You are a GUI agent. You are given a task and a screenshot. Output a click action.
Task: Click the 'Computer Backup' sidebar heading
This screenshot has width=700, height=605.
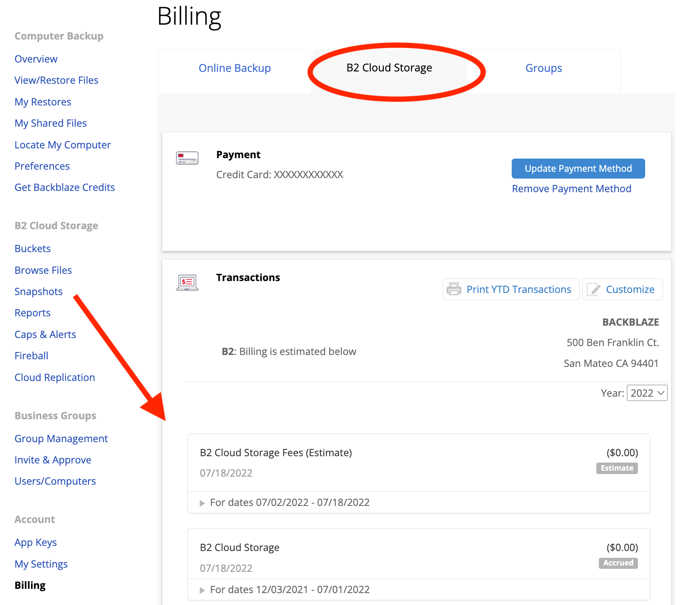tap(59, 36)
